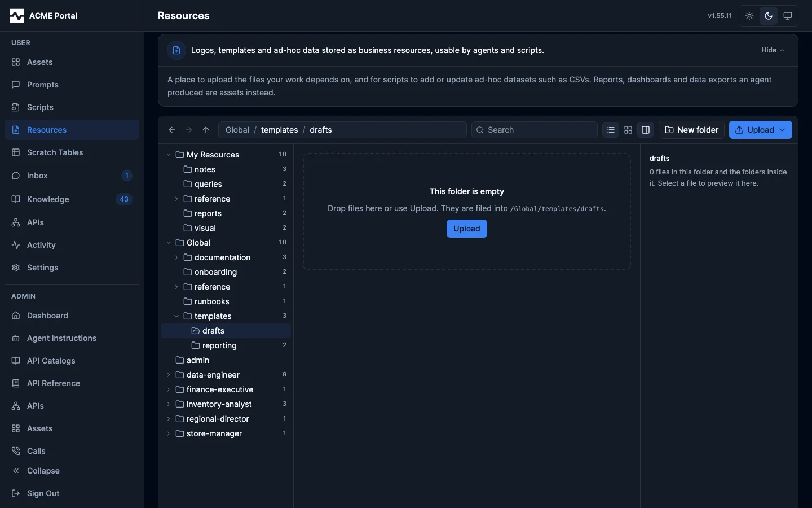This screenshot has width=812, height=508.
Task: Open the Inbox with 1 unread
Action: point(72,176)
